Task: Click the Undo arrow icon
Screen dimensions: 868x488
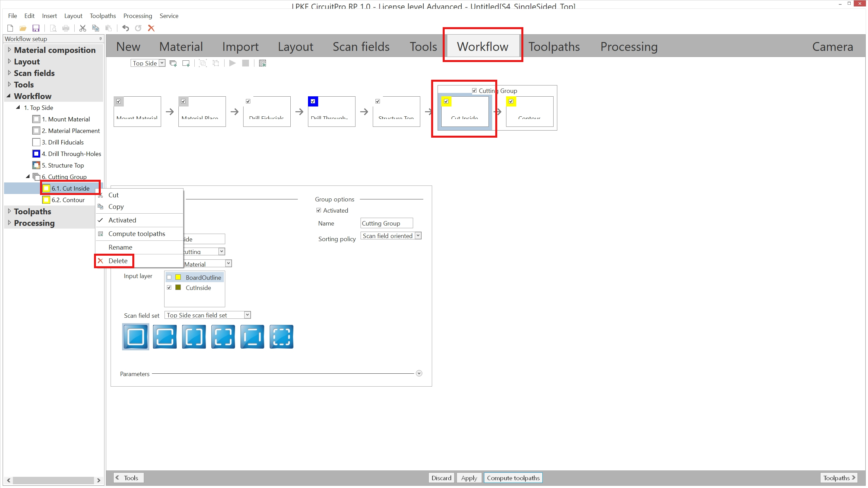Action: 126,28
